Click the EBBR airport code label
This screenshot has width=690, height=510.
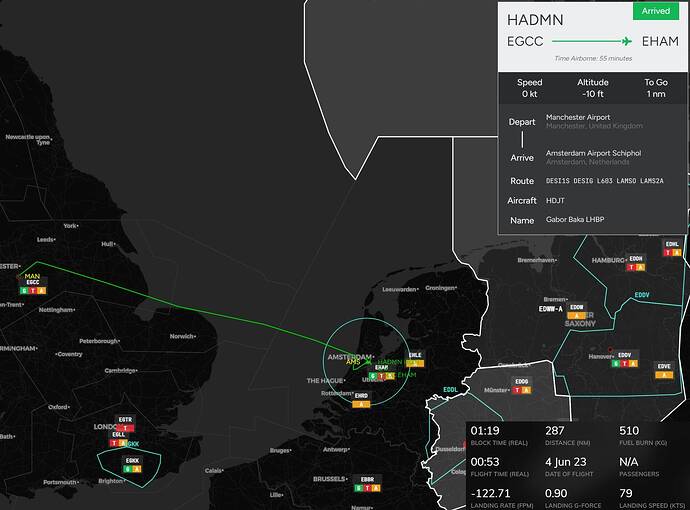click(x=367, y=479)
